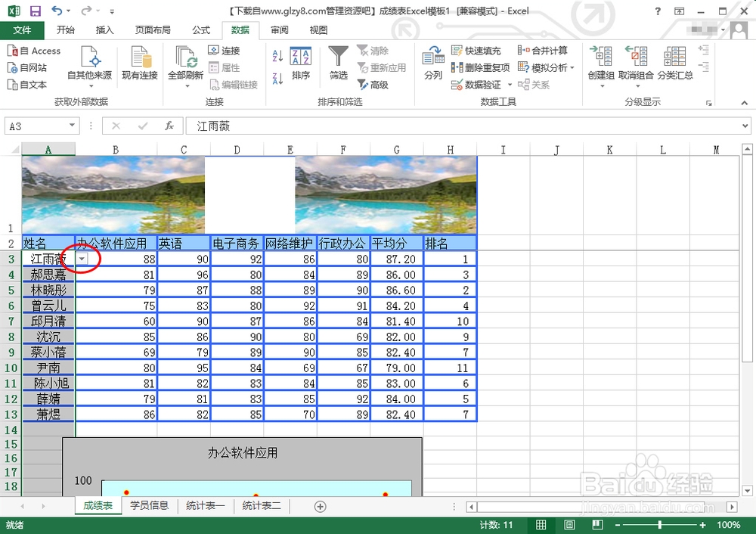Screen dimensions: 756x534
Task: Expand Refresh All (全部刷新) dropdown arrow
Action: pos(187,86)
